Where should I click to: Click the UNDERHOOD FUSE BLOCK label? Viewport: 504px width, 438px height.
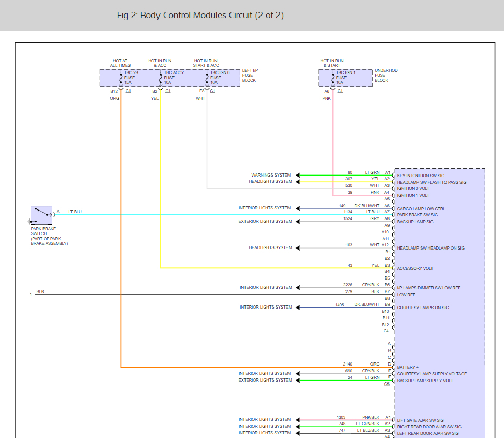(x=386, y=75)
